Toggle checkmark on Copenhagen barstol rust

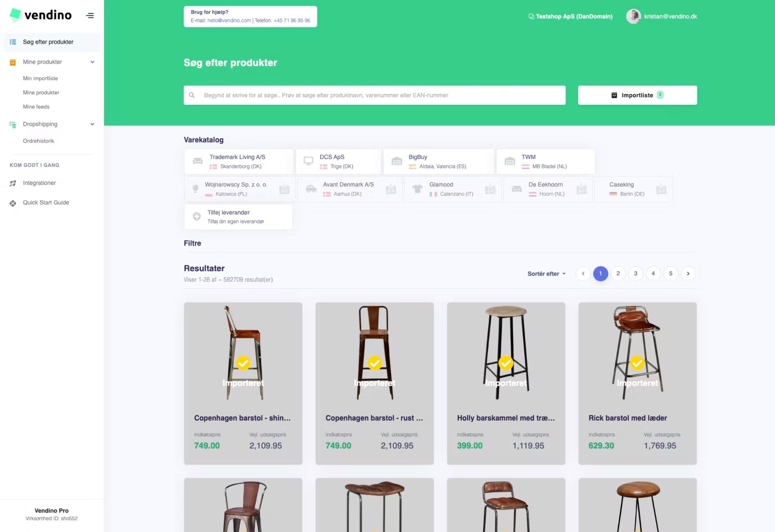pyautogui.click(x=375, y=363)
